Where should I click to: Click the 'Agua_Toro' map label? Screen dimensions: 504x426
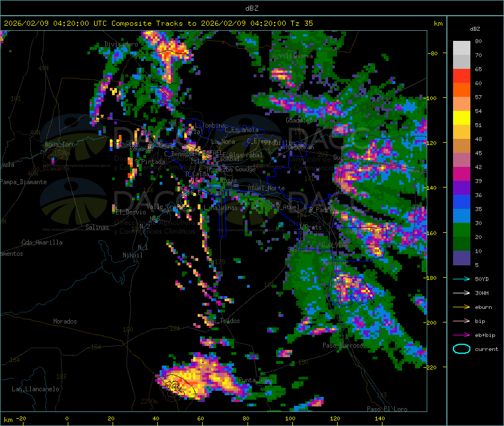point(60,144)
